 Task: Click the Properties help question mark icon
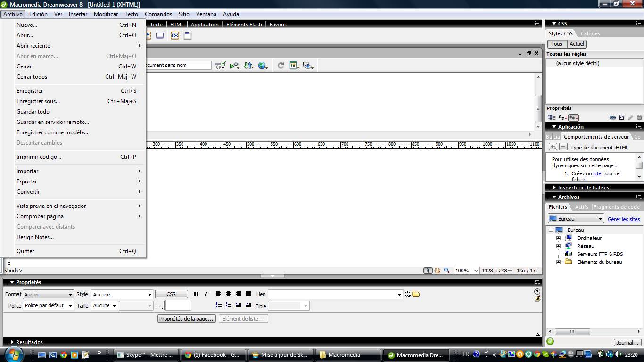[537, 291]
